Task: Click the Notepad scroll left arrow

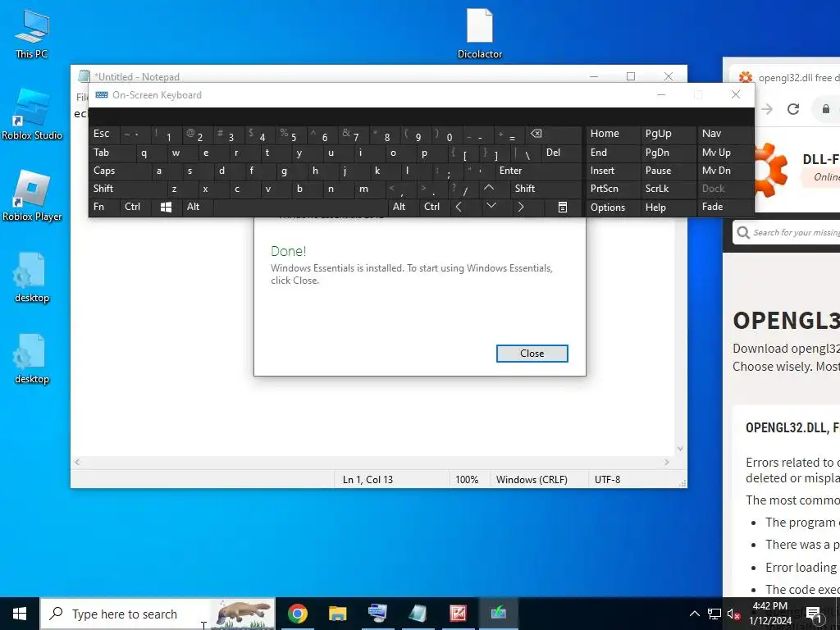Action: [77, 463]
